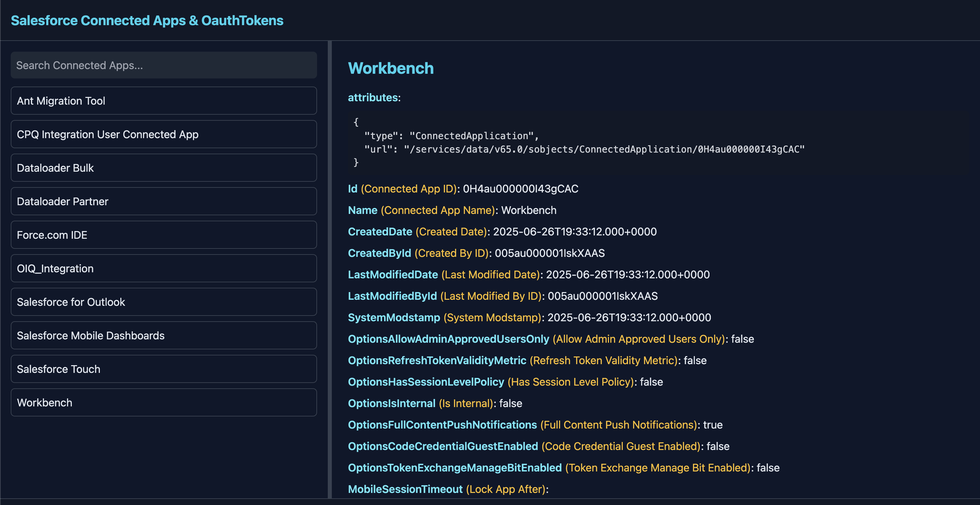Viewport: 980px width, 505px height.
Task: Click the CreatedById value 005au000001IskXAAS
Action: pos(550,253)
